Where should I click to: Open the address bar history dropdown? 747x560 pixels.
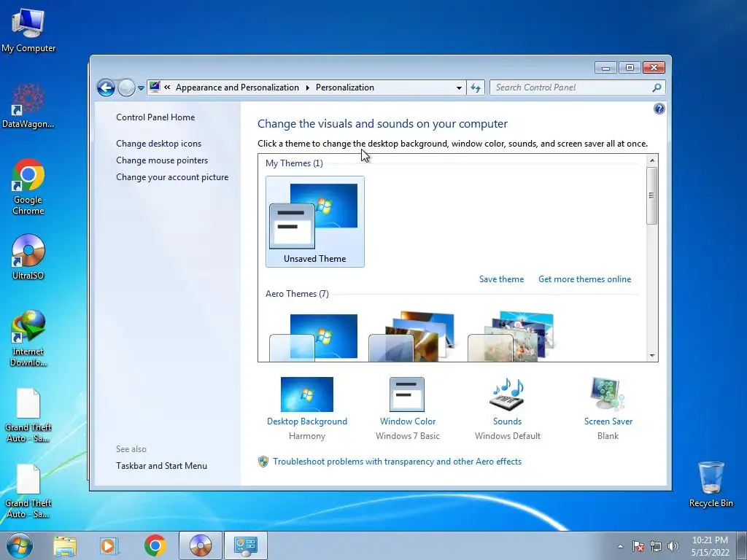tap(459, 87)
